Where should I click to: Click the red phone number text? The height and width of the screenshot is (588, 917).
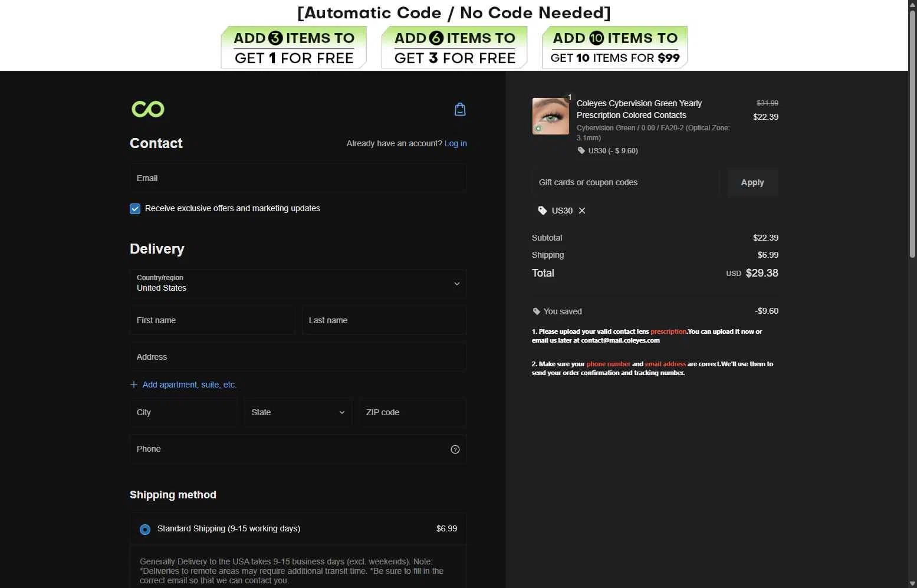point(608,364)
